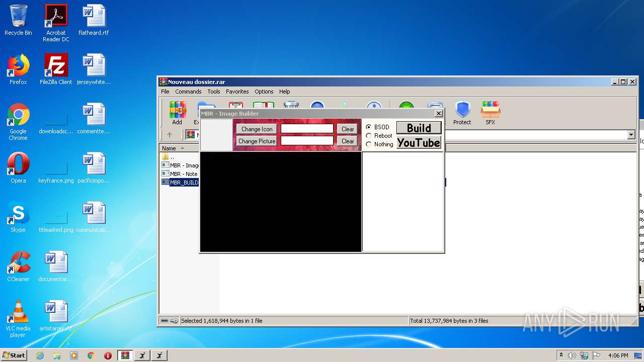This screenshot has width=644, height=362.
Task: Click the Build button
Action: pyautogui.click(x=419, y=128)
